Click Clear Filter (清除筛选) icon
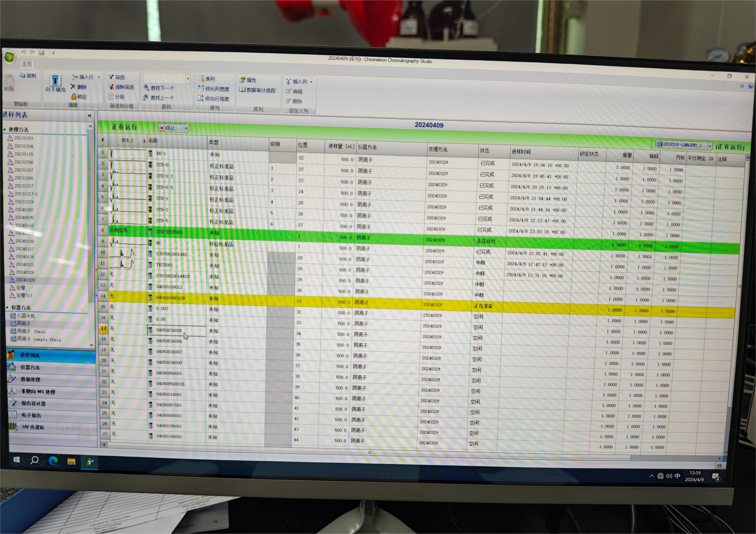 [111, 87]
